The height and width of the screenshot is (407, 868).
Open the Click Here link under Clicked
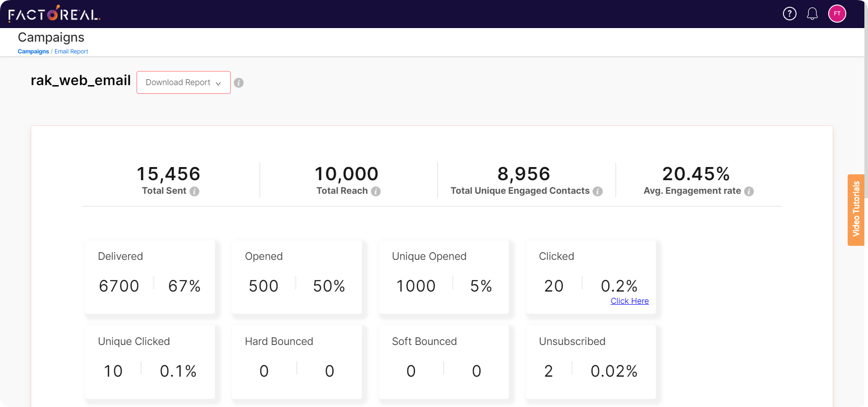(x=629, y=301)
